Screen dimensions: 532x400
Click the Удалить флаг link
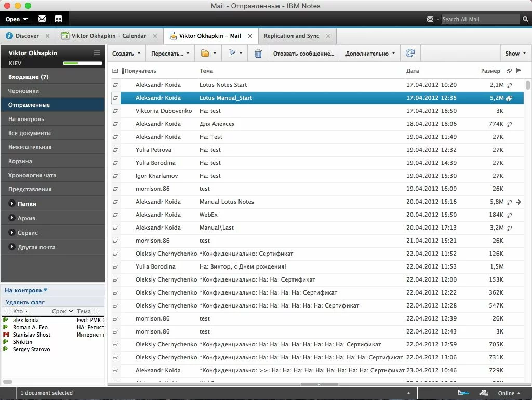(x=25, y=302)
